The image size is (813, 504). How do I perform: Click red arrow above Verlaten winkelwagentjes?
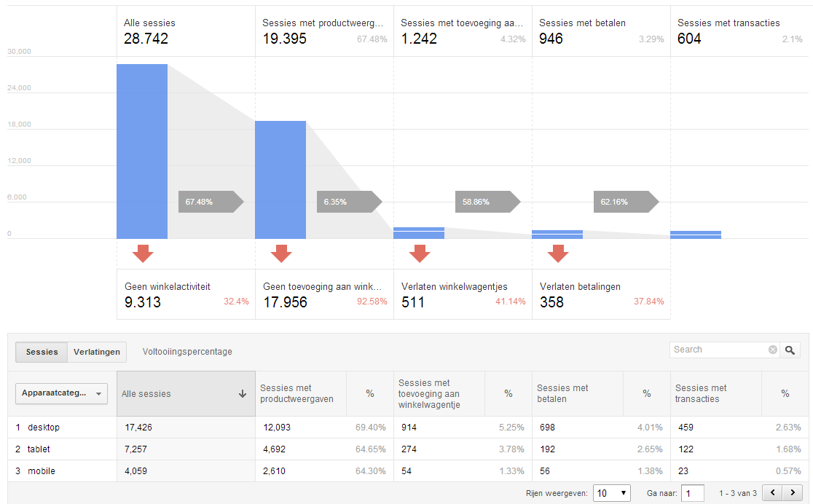[420, 253]
